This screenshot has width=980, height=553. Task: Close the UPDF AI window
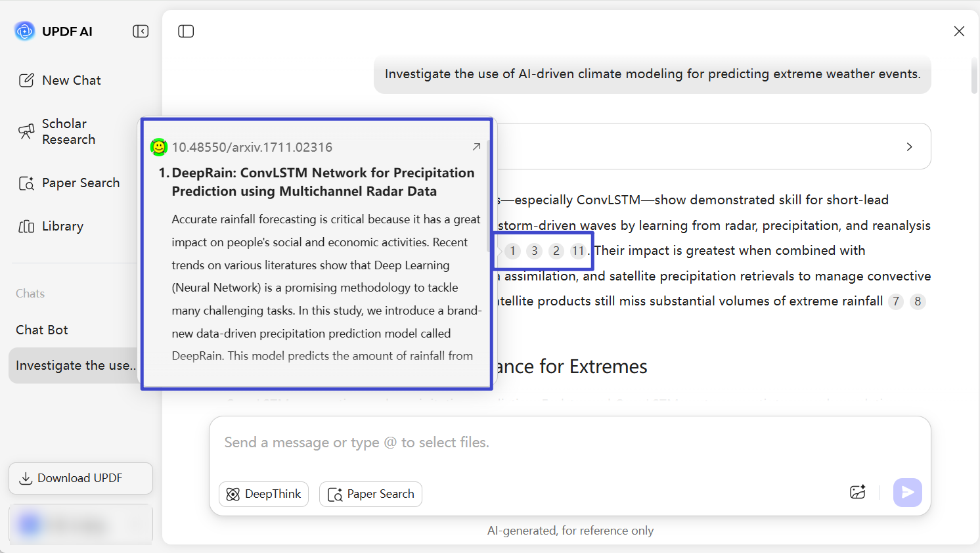coord(959,32)
